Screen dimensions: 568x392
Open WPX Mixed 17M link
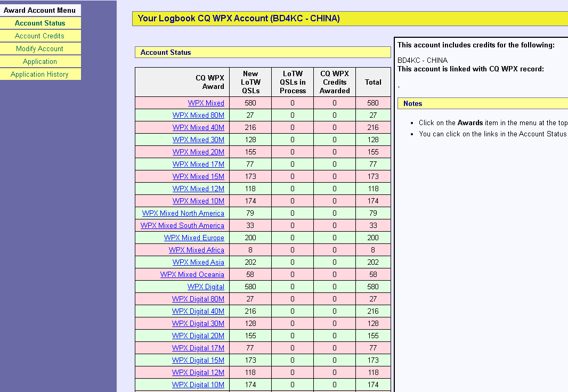pos(198,164)
